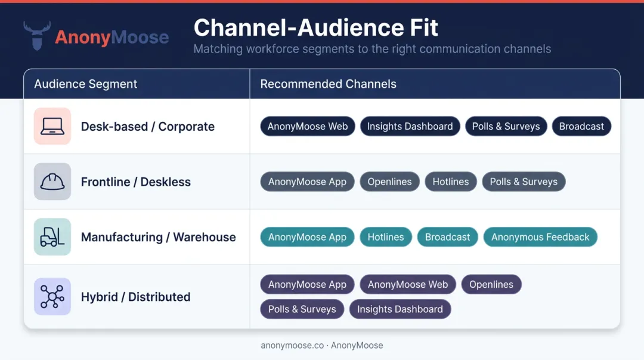Screen dimensions: 644x360
Task: Click Openlines pill in Hybrid / Distributed row
Action: coord(491,284)
